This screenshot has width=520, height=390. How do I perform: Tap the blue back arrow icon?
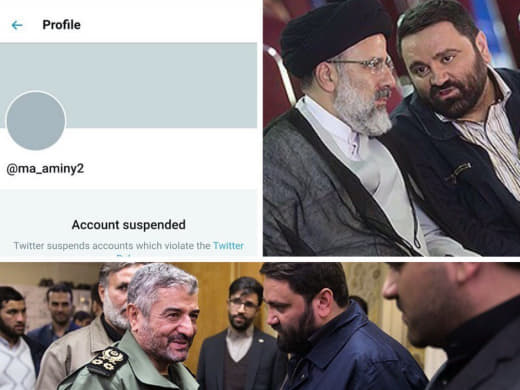pyautogui.click(x=17, y=25)
